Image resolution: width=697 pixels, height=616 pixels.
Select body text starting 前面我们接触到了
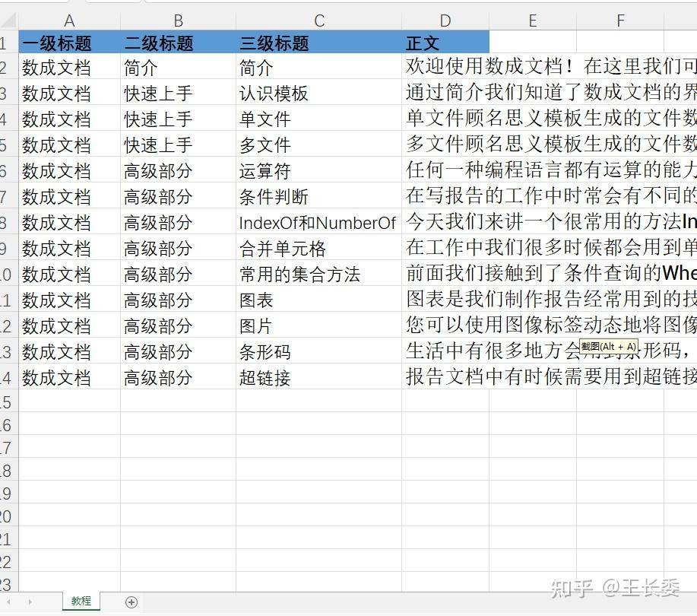click(550, 273)
